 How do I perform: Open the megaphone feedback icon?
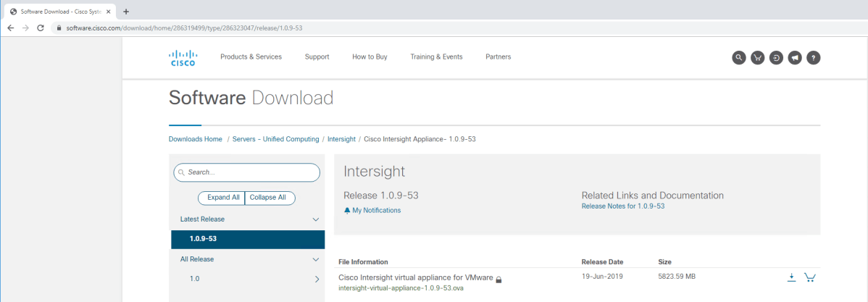pyautogui.click(x=795, y=58)
